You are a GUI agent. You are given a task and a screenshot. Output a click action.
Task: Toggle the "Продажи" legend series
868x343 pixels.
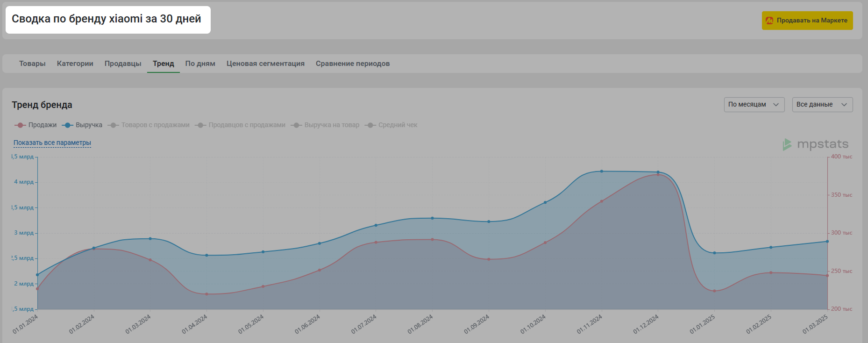coord(36,125)
